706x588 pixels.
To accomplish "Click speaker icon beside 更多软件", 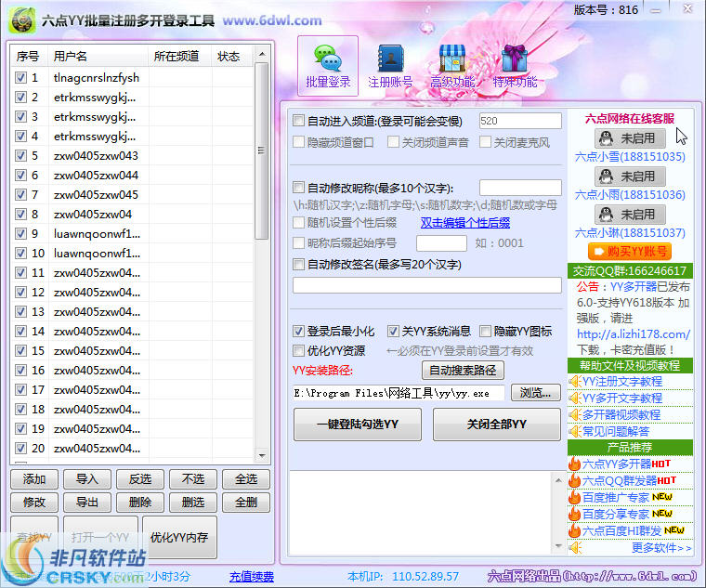I will point(574,548).
